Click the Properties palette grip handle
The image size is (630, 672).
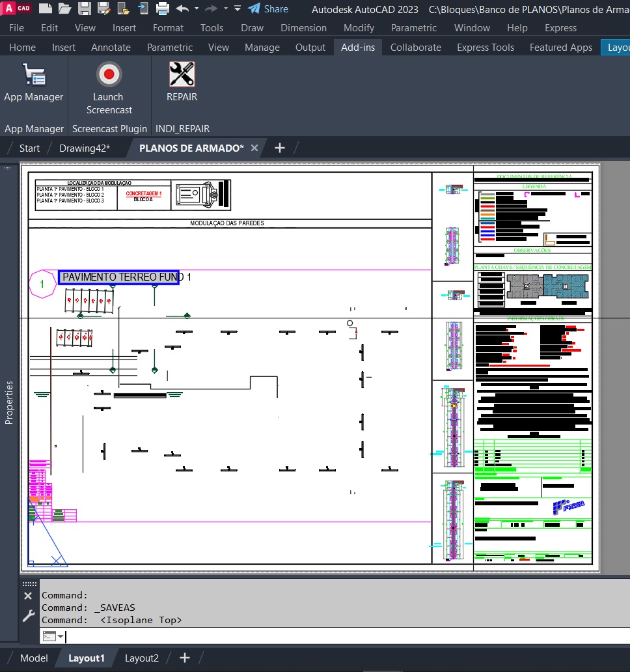coord(8,168)
